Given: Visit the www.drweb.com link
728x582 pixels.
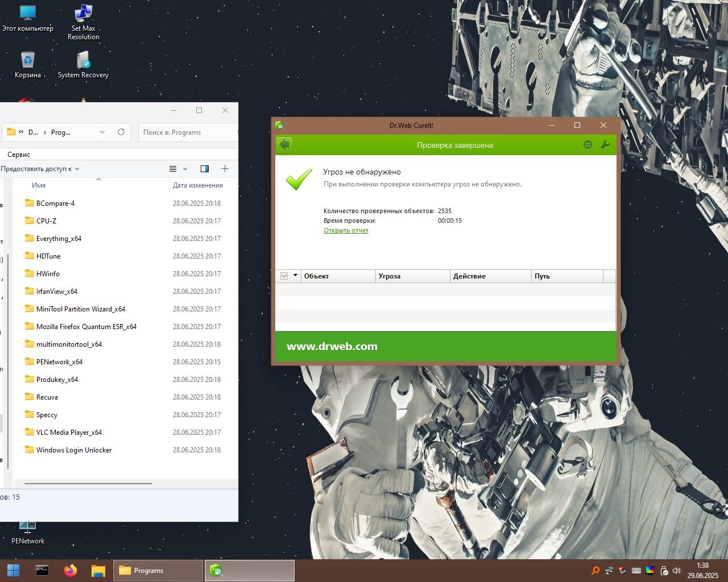Looking at the screenshot, I should pyautogui.click(x=332, y=347).
